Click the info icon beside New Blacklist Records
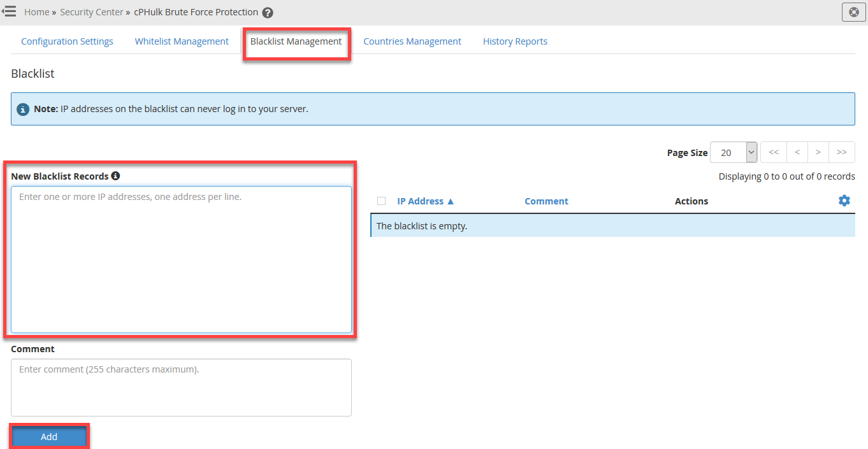The image size is (868, 449). point(115,176)
